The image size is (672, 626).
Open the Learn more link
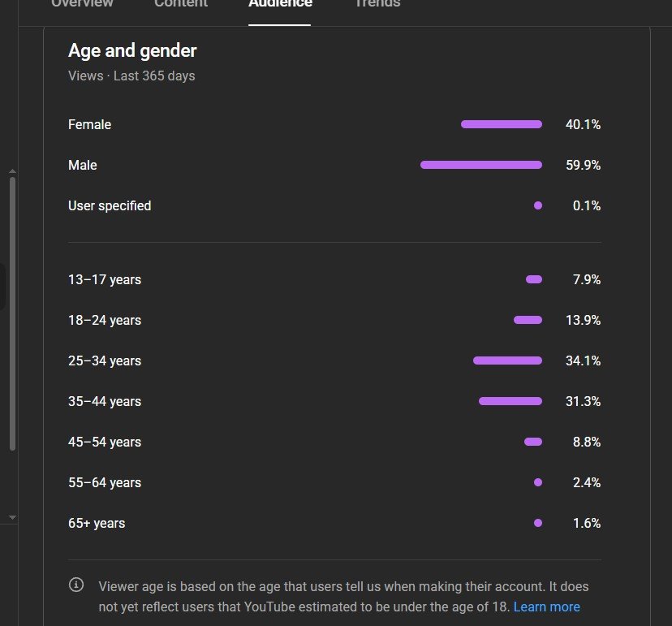pos(546,607)
